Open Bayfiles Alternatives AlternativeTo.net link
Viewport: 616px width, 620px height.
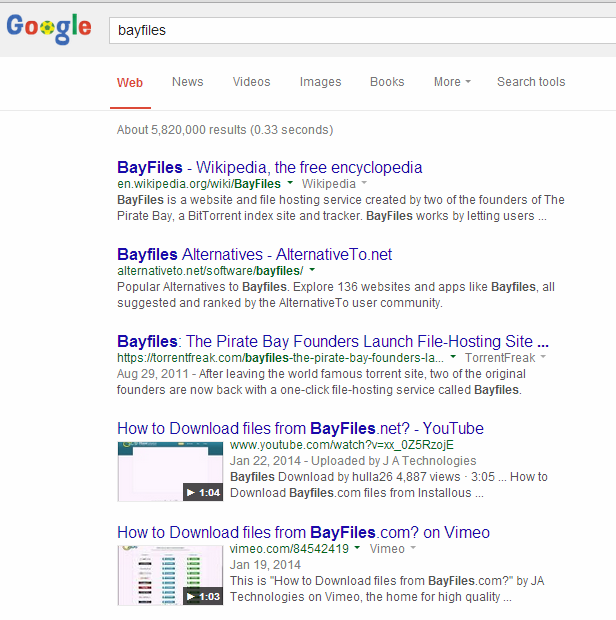(255, 254)
